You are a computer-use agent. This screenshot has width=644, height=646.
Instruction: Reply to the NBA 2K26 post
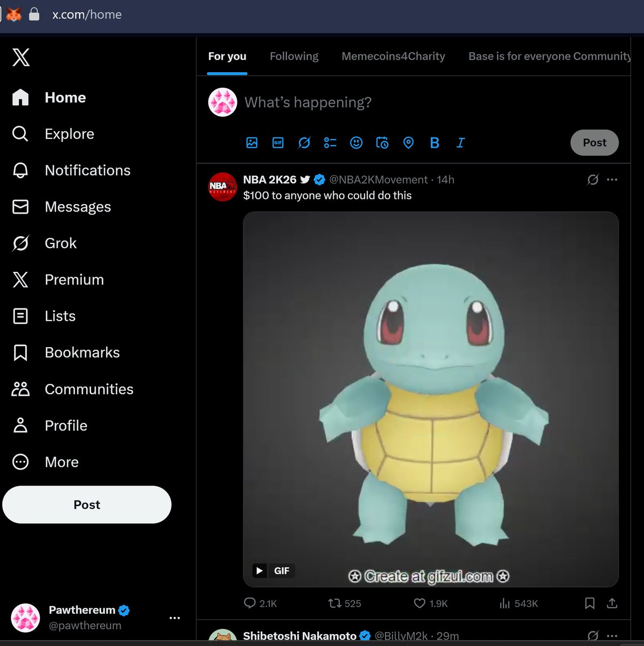click(260, 603)
